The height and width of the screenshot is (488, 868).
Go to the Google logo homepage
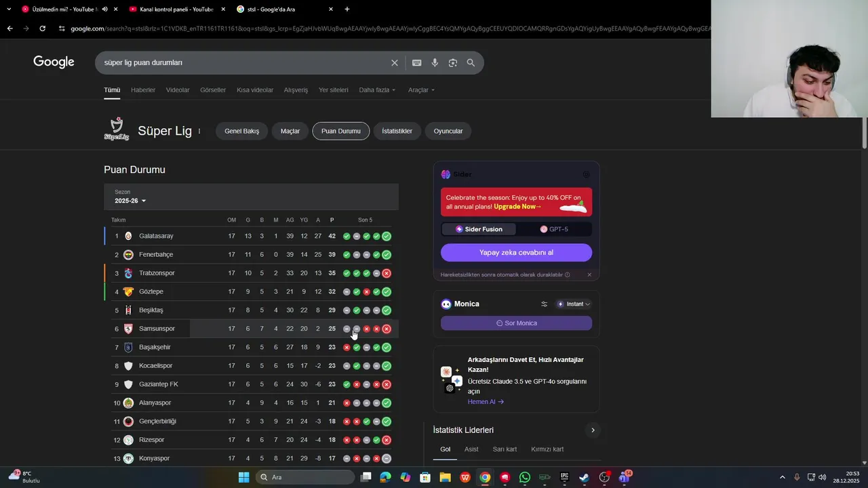click(x=54, y=62)
